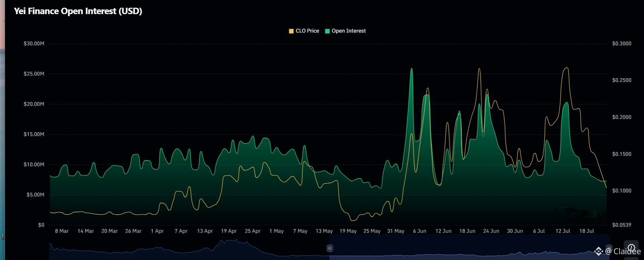Click the 8 Mar date label

tap(62, 231)
